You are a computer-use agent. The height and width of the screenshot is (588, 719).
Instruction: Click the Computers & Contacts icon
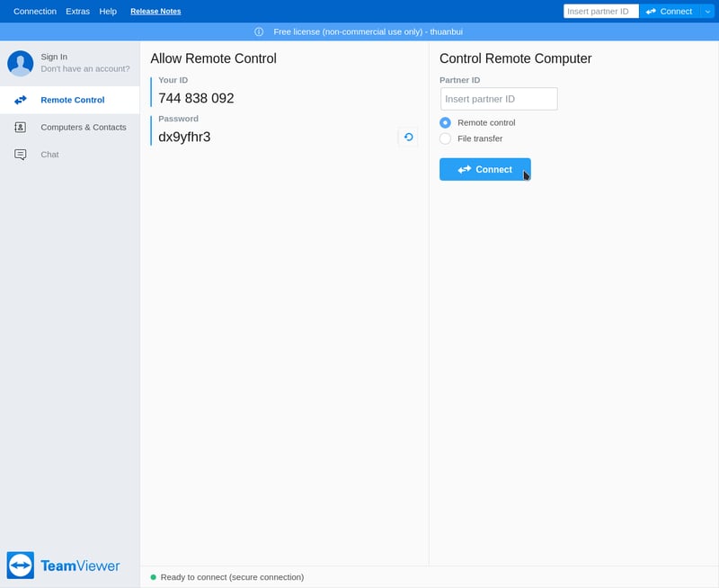(x=21, y=128)
